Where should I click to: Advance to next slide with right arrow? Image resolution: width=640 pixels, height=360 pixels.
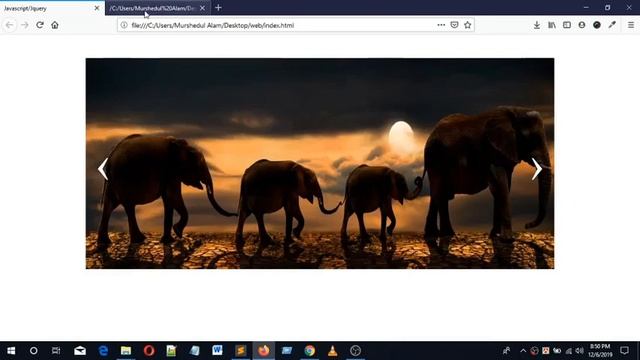coord(537,169)
